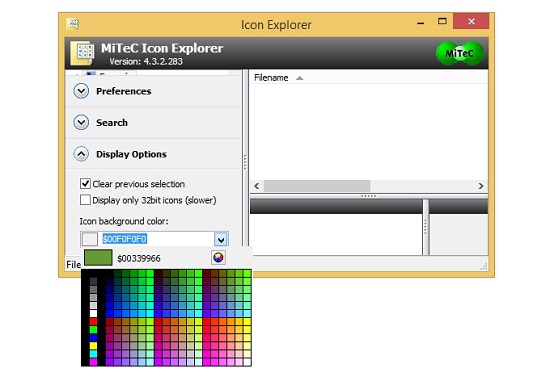Pick the white swatch in the basic color column

(x=93, y=313)
